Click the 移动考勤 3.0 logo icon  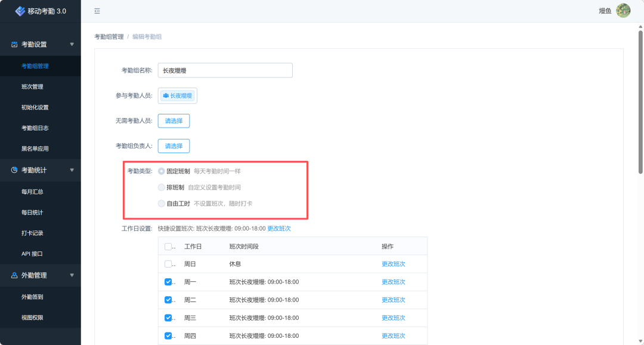coord(20,11)
